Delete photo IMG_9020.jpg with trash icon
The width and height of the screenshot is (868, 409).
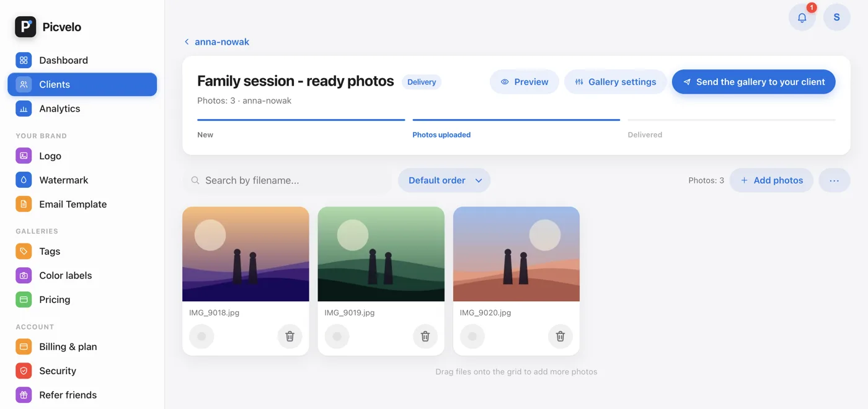[560, 336]
